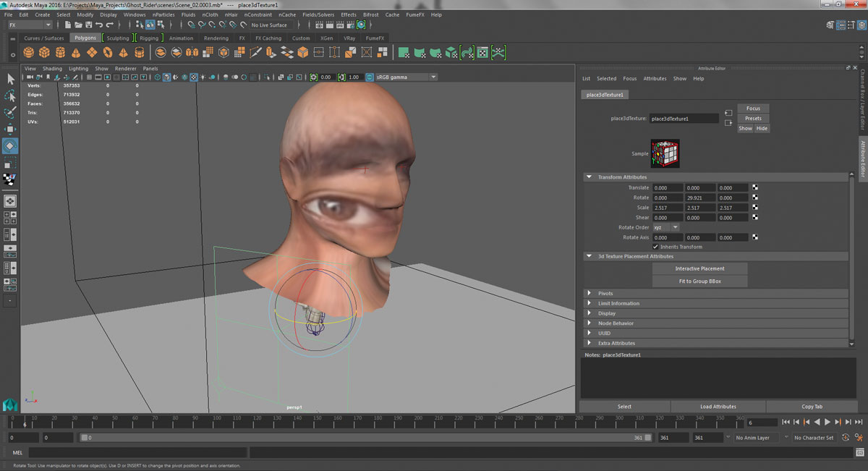Create a polygon cube from the shelf
Screen dimensions: 868x471
coord(44,52)
